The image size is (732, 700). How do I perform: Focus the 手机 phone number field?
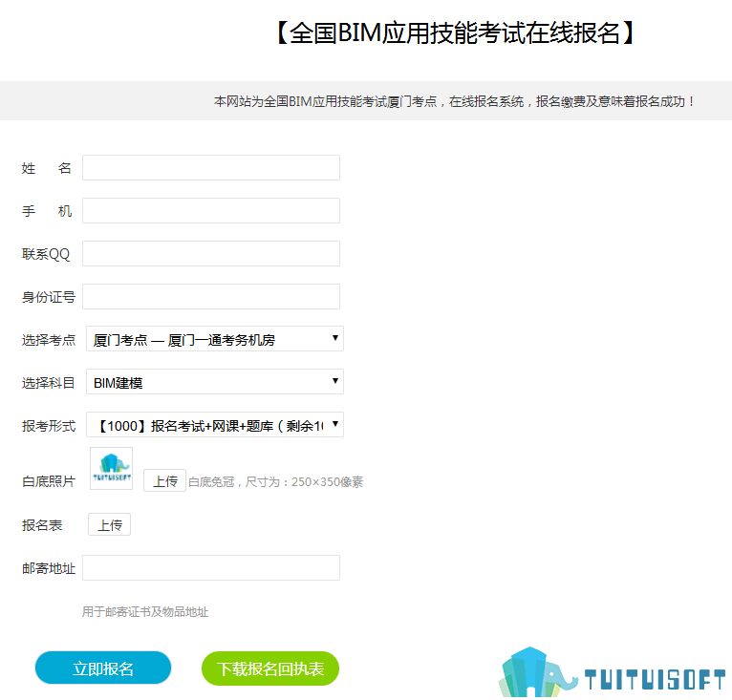click(x=211, y=210)
